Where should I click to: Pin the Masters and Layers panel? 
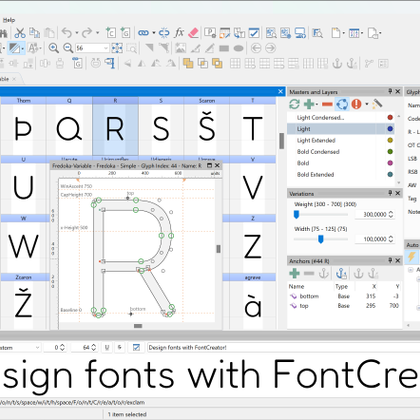(x=390, y=91)
